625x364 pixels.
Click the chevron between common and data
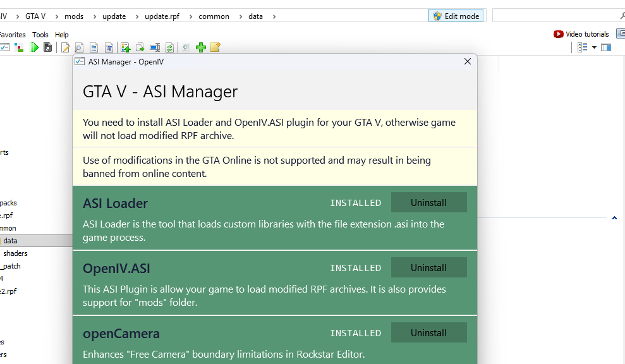pyautogui.click(x=241, y=16)
